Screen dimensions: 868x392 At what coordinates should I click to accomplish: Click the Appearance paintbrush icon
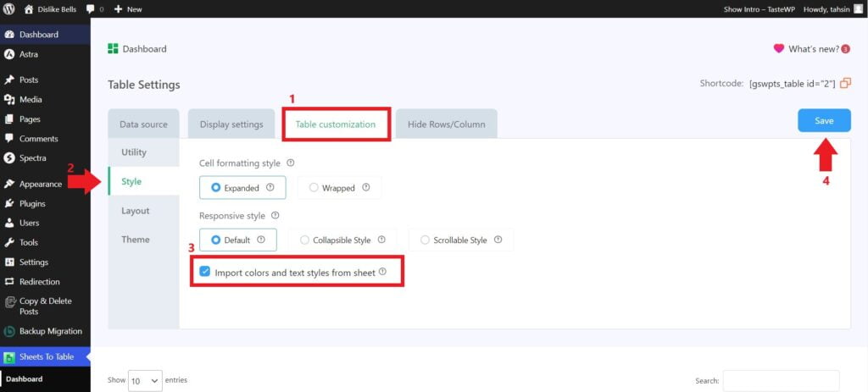click(x=8, y=184)
